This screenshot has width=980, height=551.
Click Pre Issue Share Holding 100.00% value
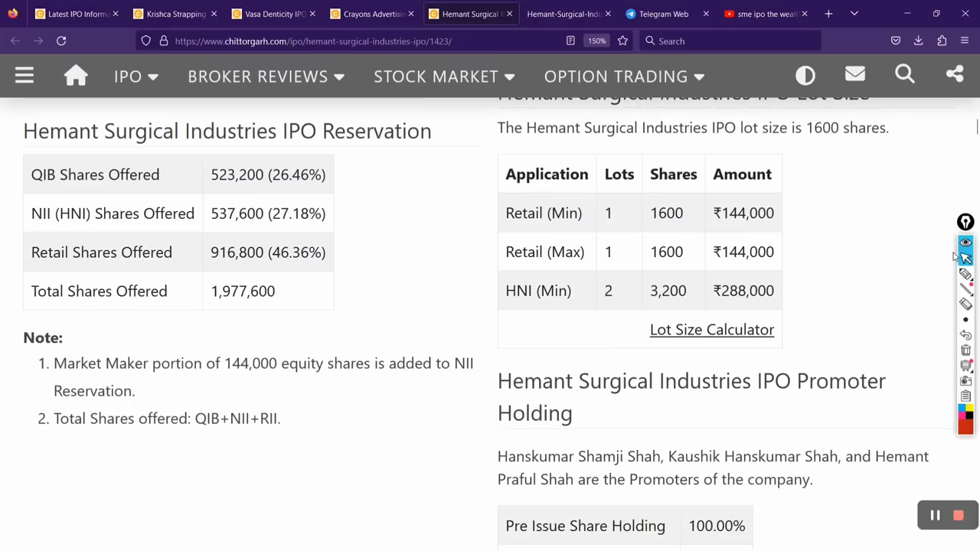pyautogui.click(x=717, y=526)
